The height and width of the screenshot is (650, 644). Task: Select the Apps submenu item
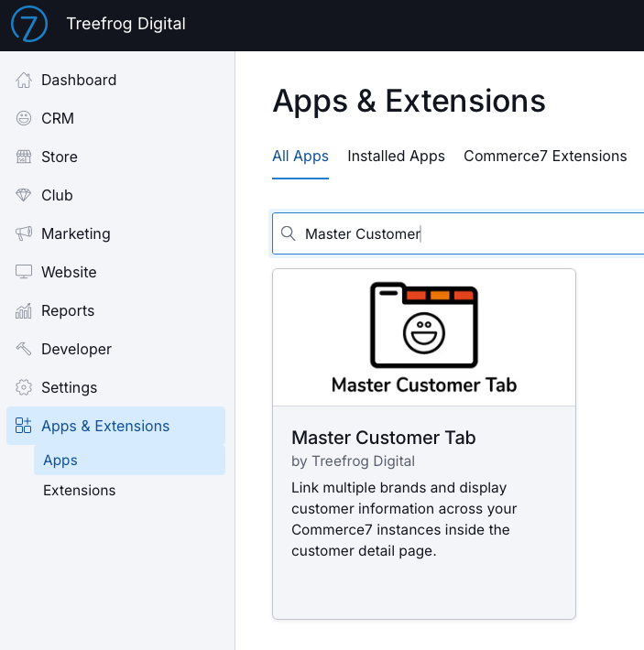coord(129,460)
